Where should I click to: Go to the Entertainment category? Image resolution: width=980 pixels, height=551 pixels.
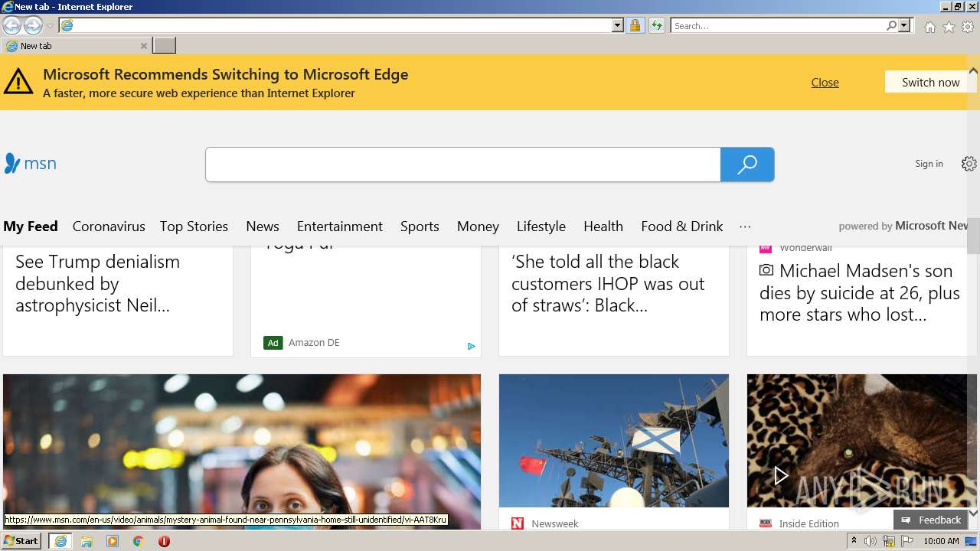tap(340, 227)
